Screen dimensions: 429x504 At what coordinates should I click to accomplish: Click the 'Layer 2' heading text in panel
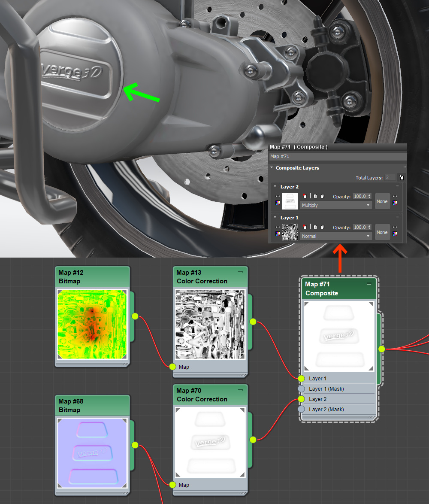pos(289,187)
